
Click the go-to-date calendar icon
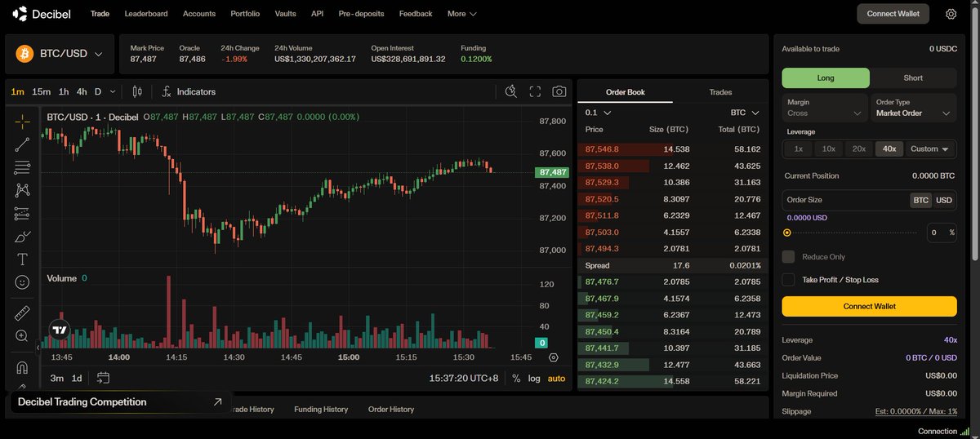[x=103, y=378]
